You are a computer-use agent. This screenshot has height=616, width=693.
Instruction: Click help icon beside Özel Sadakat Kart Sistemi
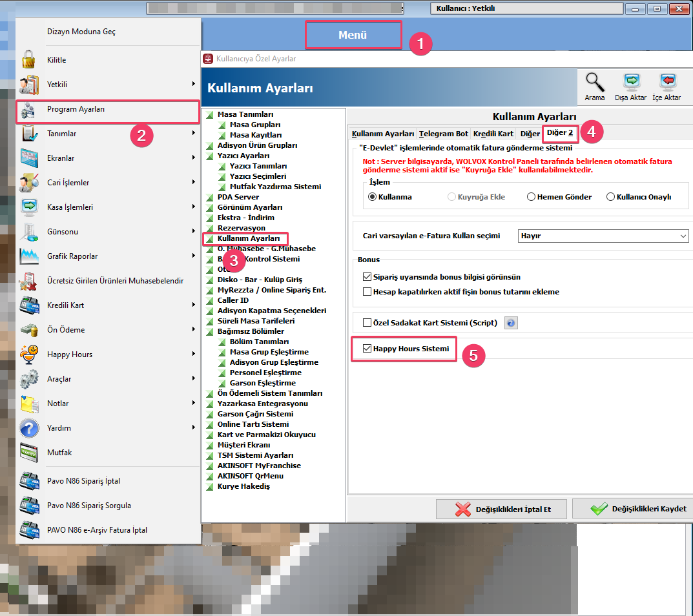click(x=511, y=323)
